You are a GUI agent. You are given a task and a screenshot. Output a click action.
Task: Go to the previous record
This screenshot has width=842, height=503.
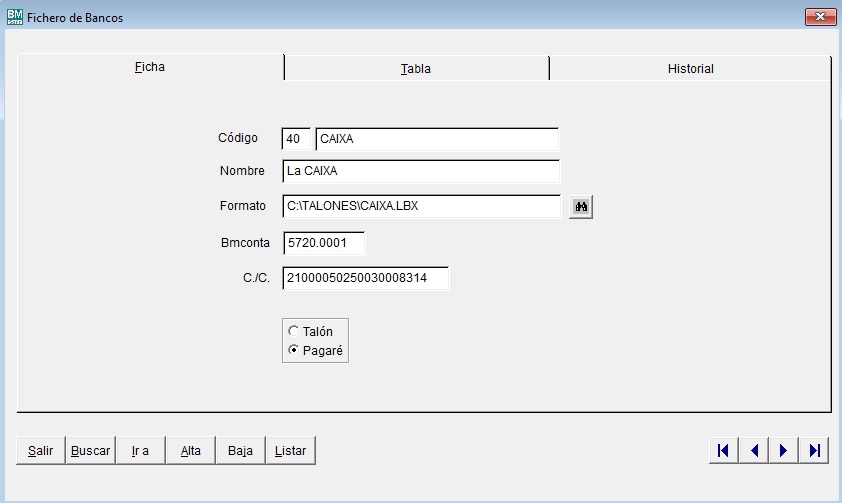[x=753, y=451]
